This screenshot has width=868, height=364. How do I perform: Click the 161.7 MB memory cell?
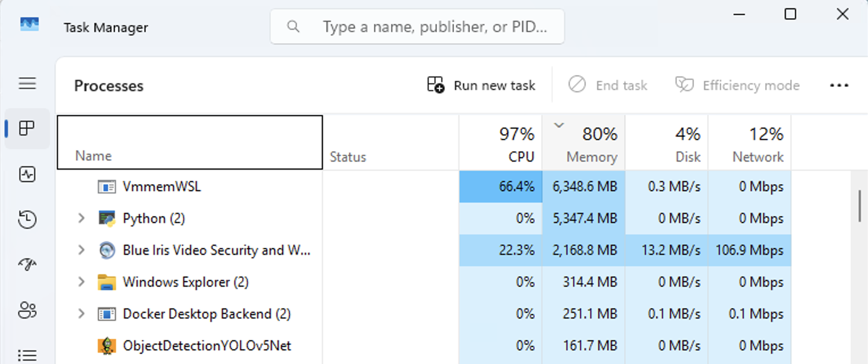tap(584, 346)
